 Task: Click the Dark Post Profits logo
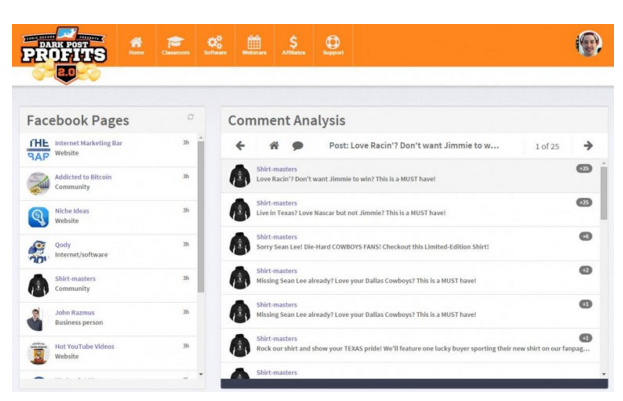(x=65, y=55)
